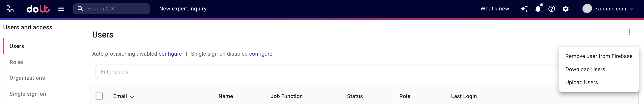Click configure link for auto provisioning
644x104 pixels.
click(x=170, y=54)
